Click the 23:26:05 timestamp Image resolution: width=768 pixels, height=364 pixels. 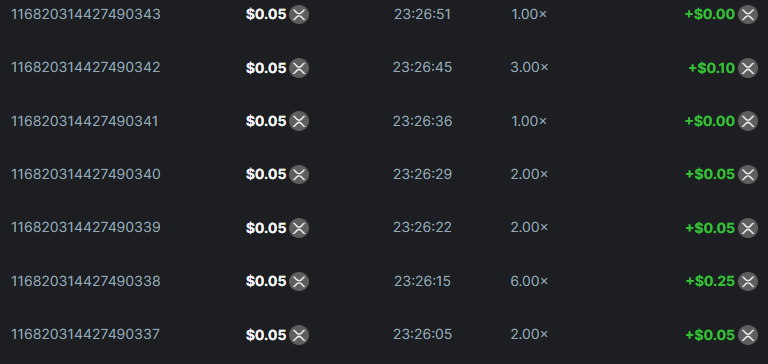pos(422,335)
